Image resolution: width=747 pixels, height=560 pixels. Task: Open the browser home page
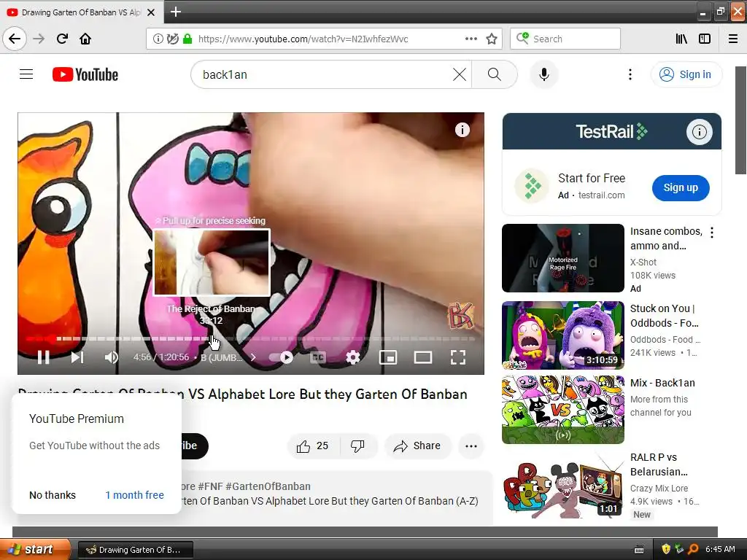[x=85, y=39]
